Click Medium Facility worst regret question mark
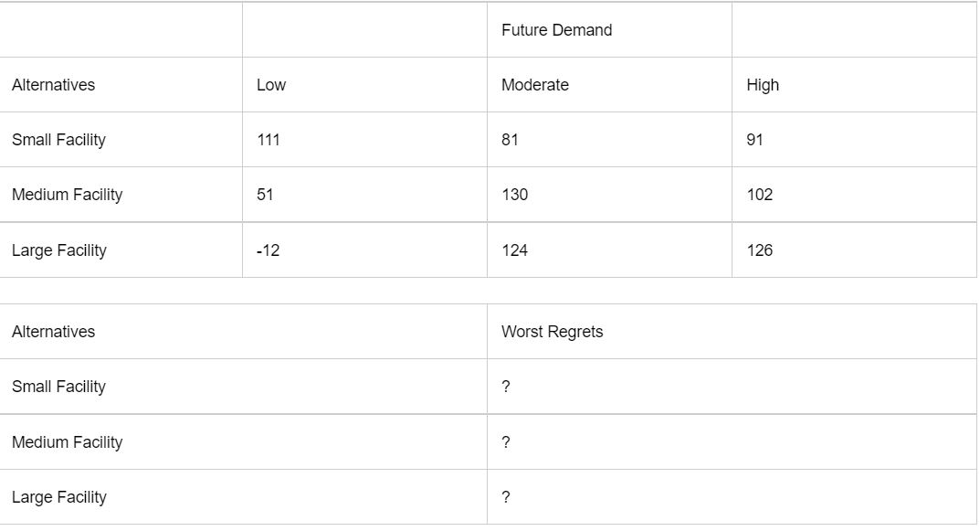The width and height of the screenshot is (980, 531). point(506,442)
